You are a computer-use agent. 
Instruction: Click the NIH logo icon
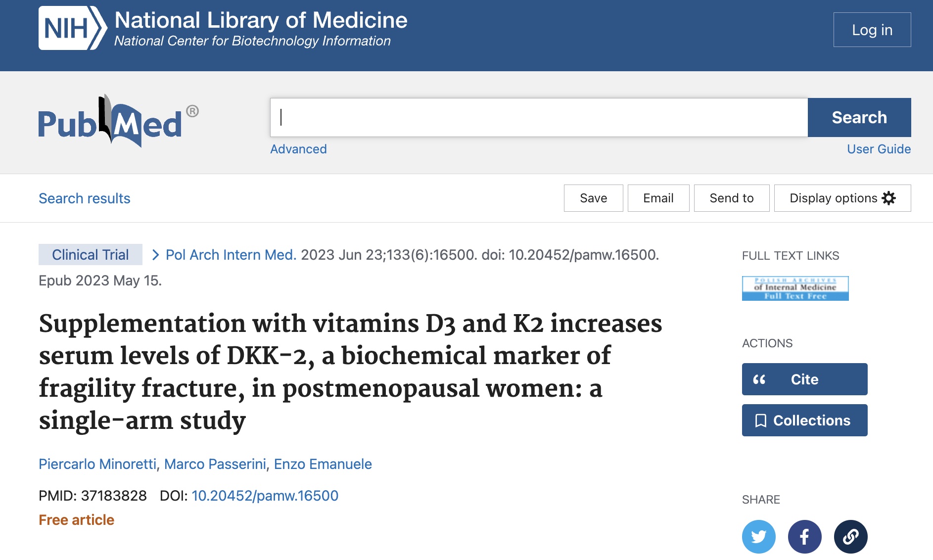click(73, 28)
